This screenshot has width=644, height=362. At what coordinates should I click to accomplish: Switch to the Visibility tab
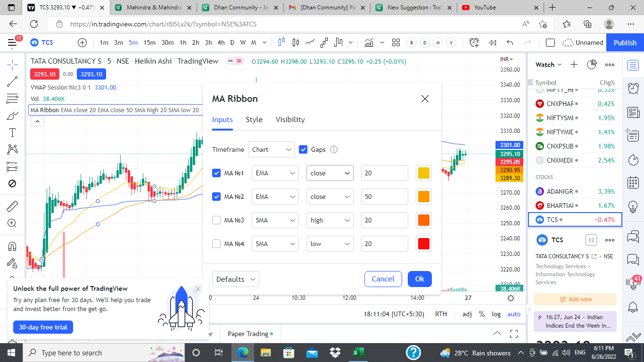290,120
